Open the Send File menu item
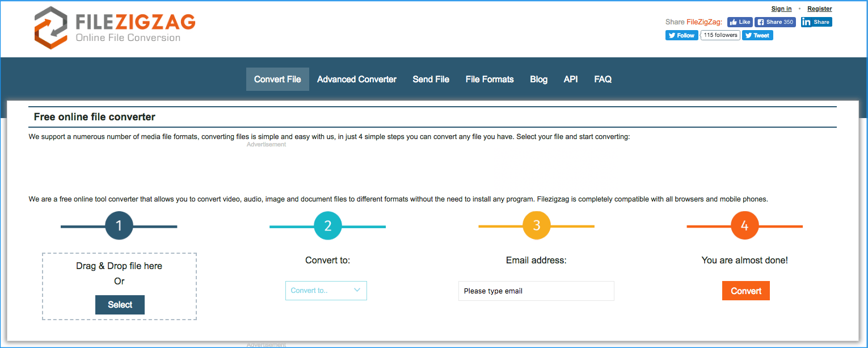 431,79
